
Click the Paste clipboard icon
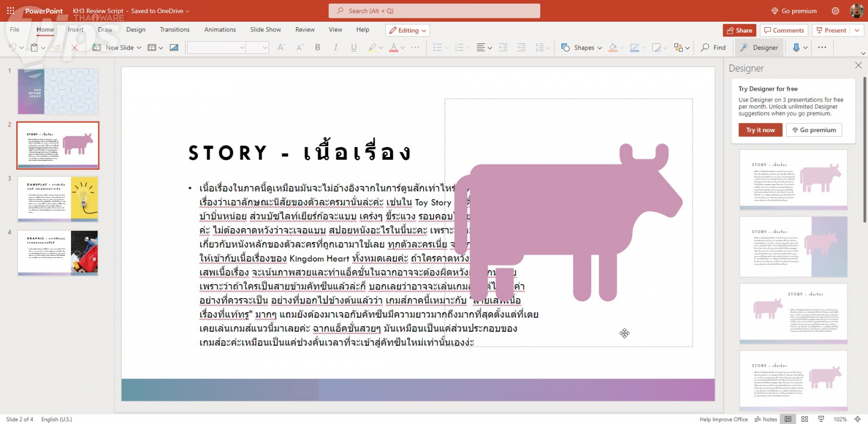pos(34,48)
